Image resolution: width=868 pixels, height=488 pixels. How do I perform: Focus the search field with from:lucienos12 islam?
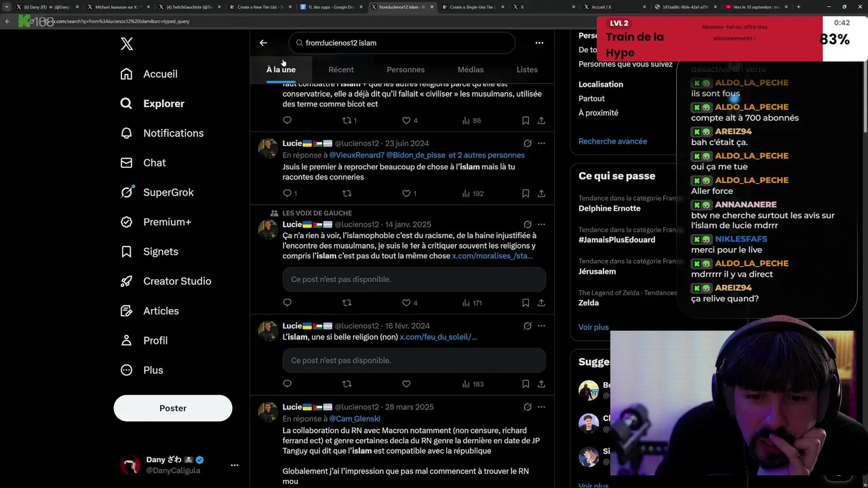point(402,43)
